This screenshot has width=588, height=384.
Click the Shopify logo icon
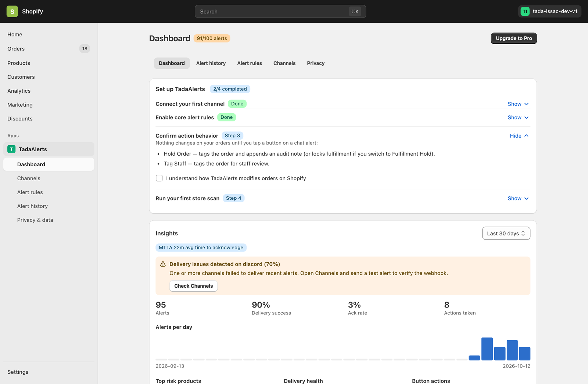coord(12,11)
